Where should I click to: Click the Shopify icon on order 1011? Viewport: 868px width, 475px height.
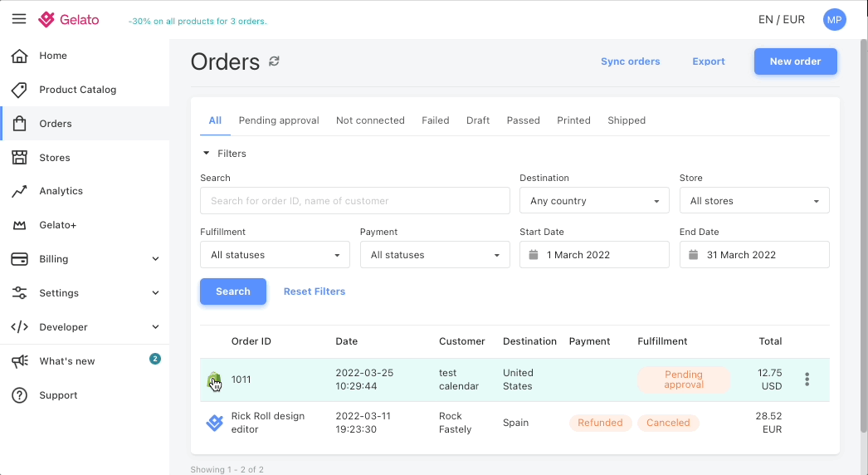[x=214, y=380]
